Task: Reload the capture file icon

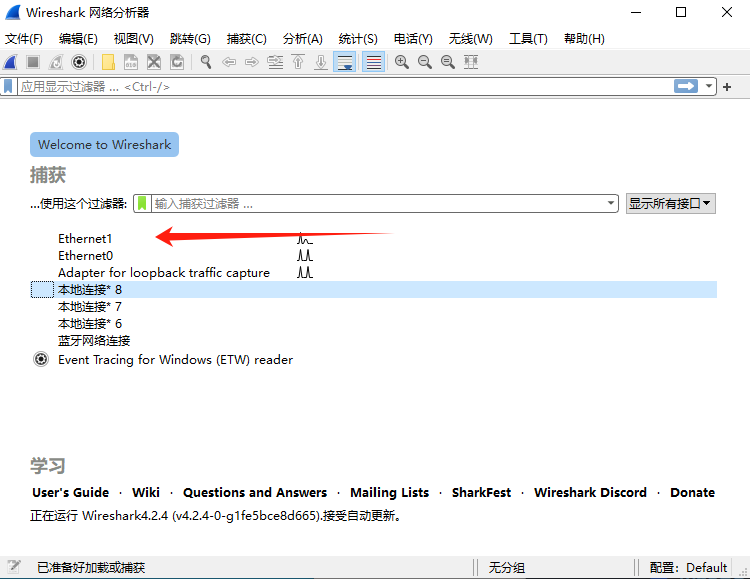Action: point(177,62)
